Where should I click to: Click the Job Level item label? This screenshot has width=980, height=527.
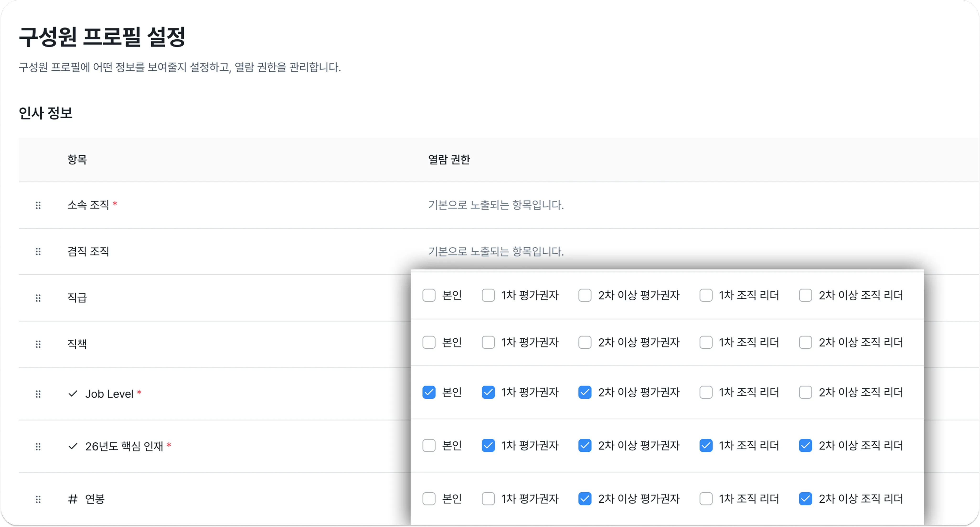(109, 394)
